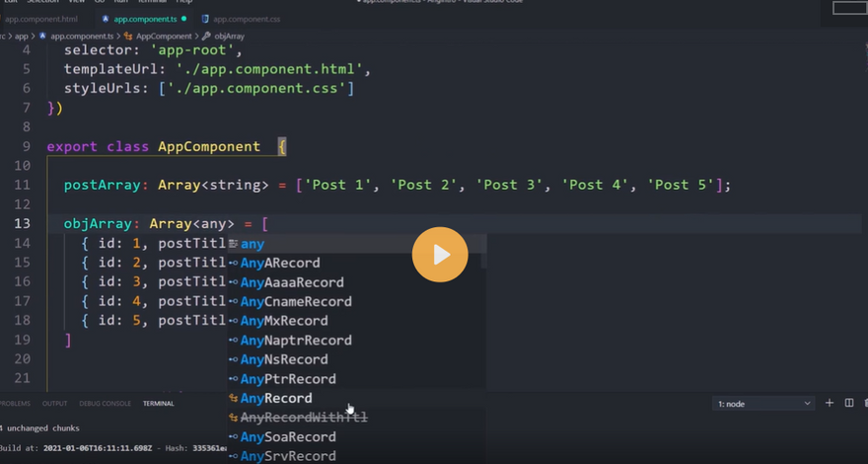
Task: Open the PROBLEMS panel tab
Action: (15, 404)
